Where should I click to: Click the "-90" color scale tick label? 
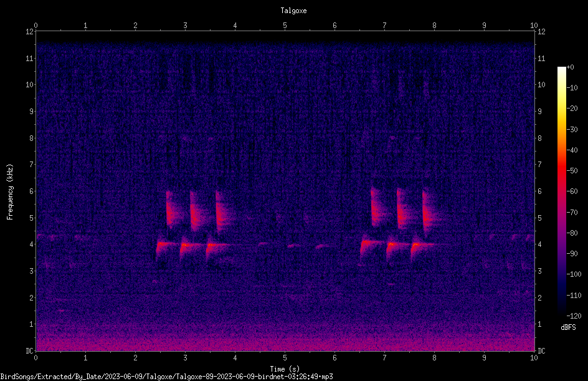coord(572,254)
